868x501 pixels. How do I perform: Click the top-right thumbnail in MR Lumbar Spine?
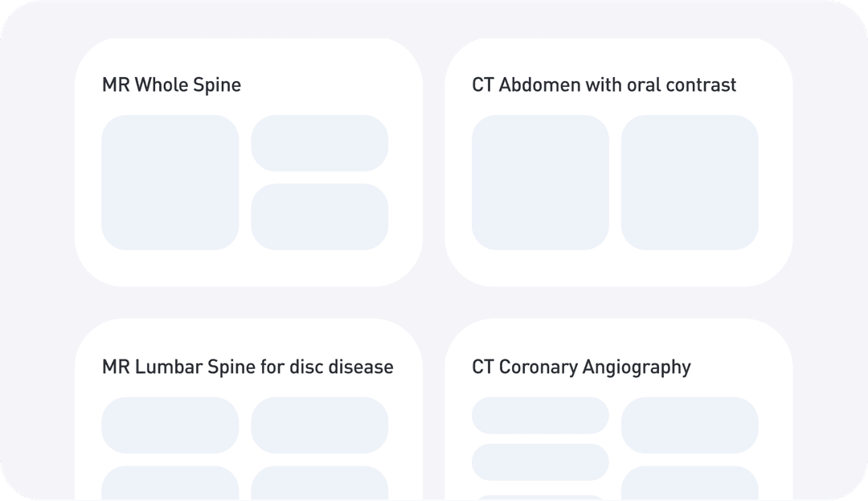click(x=320, y=425)
